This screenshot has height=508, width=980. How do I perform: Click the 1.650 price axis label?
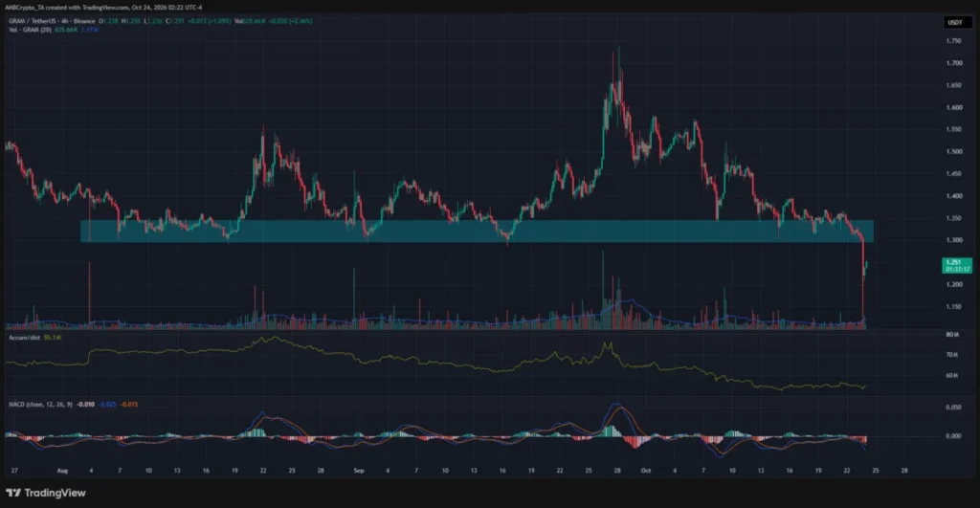click(954, 85)
